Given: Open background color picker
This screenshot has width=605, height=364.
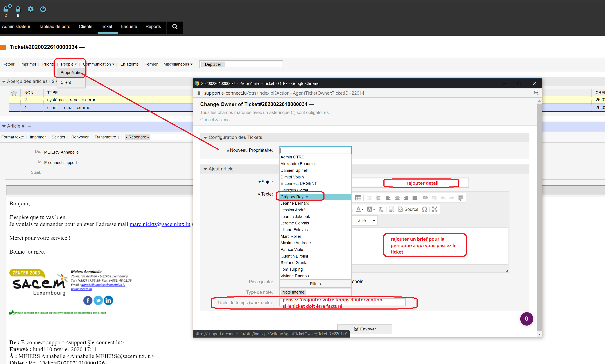Looking at the screenshot, I should click(371, 209).
